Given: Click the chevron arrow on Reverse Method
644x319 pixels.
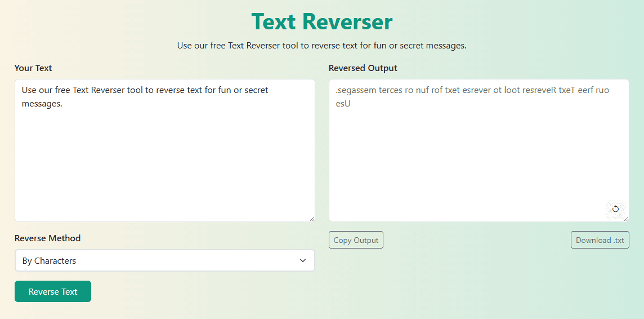Looking at the screenshot, I should [x=303, y=260].
